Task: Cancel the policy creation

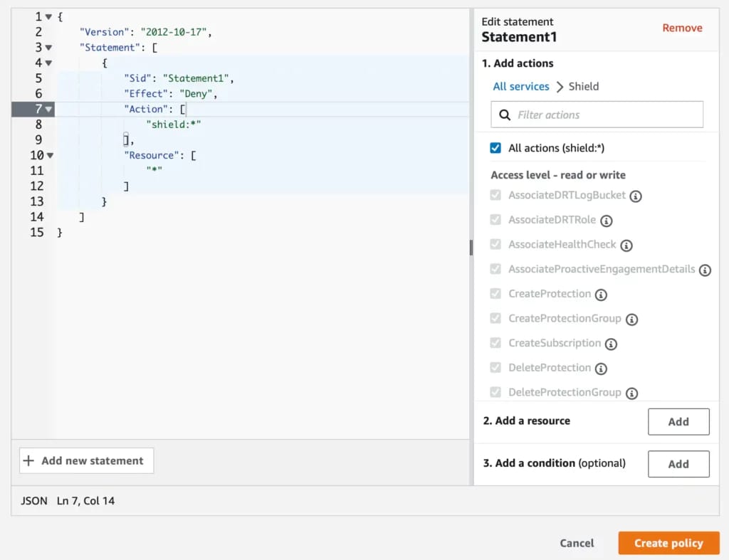Action: point(577,543)
